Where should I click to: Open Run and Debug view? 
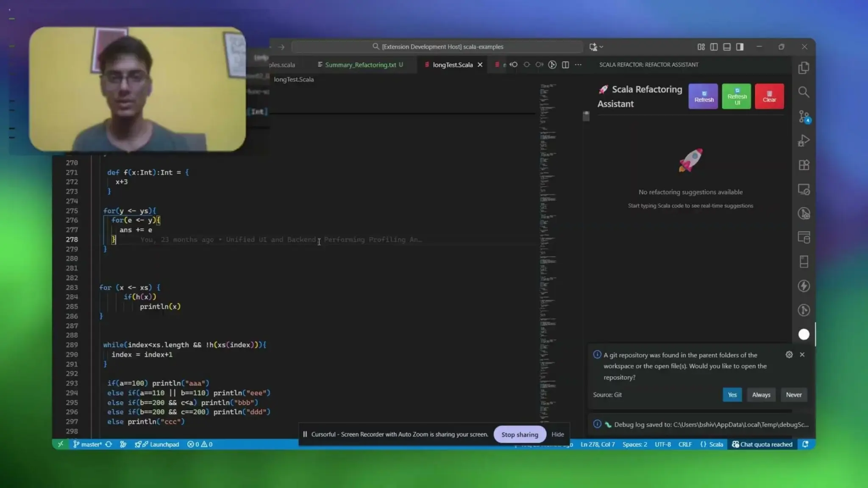coord(804,141)
